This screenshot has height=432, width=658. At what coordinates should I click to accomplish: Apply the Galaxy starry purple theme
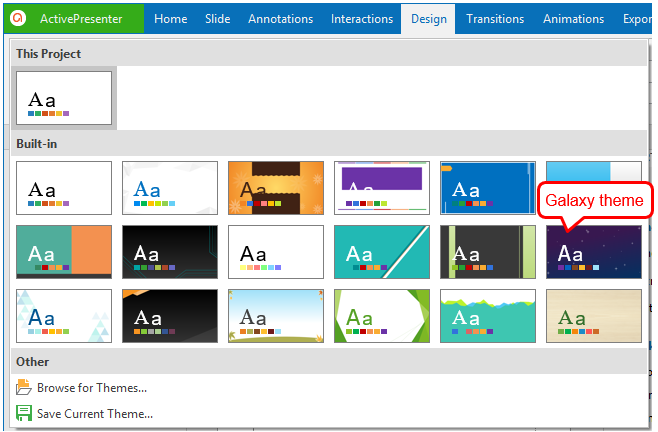pyautogui.click(x=594, y=254)
